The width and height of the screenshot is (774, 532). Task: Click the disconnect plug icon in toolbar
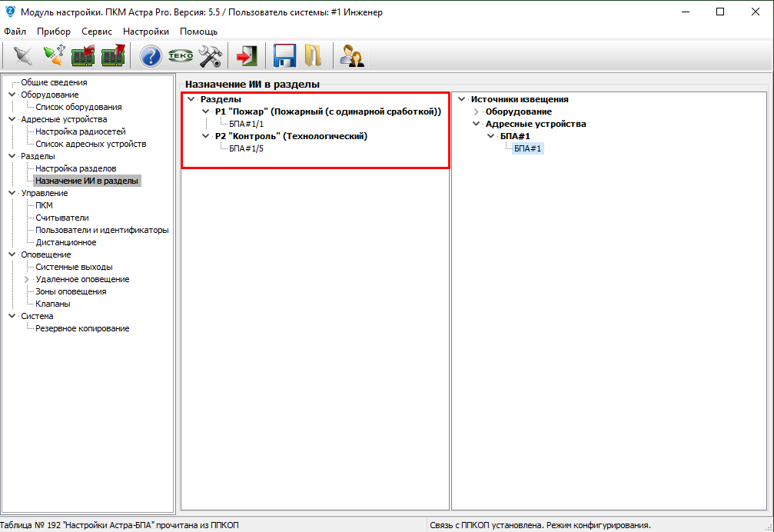[22, 55]
